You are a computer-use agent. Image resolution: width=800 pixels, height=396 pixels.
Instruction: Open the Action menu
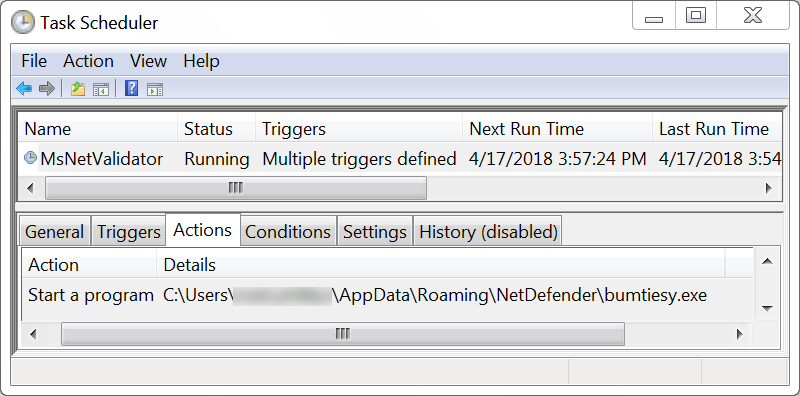(x=88, y=61)
